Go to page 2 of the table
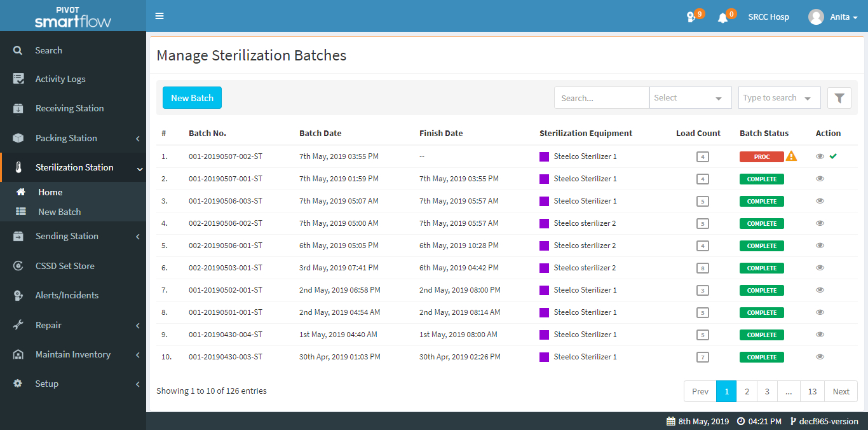The height and width of the screenshot is (430, 868). [747, 391]
